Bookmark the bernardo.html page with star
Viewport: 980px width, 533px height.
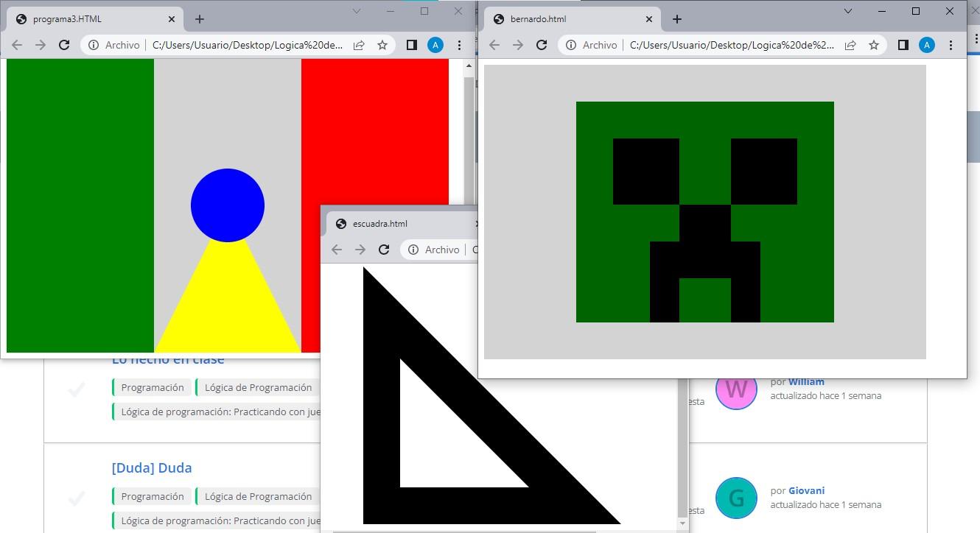tap(874, 45)
